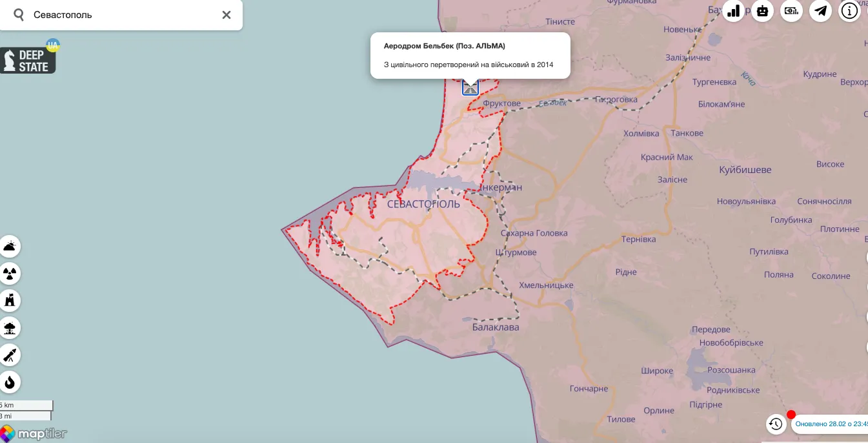Click the Бельбек airfield map marker
This screenshot has height=443, width=868.
(x=470, y=87)
